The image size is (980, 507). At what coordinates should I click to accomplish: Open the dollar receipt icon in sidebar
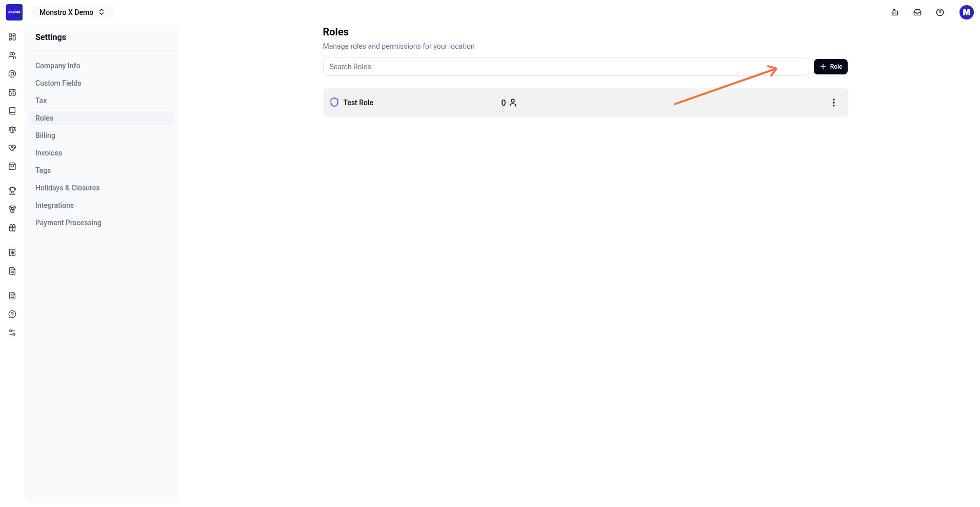point(12,252)
